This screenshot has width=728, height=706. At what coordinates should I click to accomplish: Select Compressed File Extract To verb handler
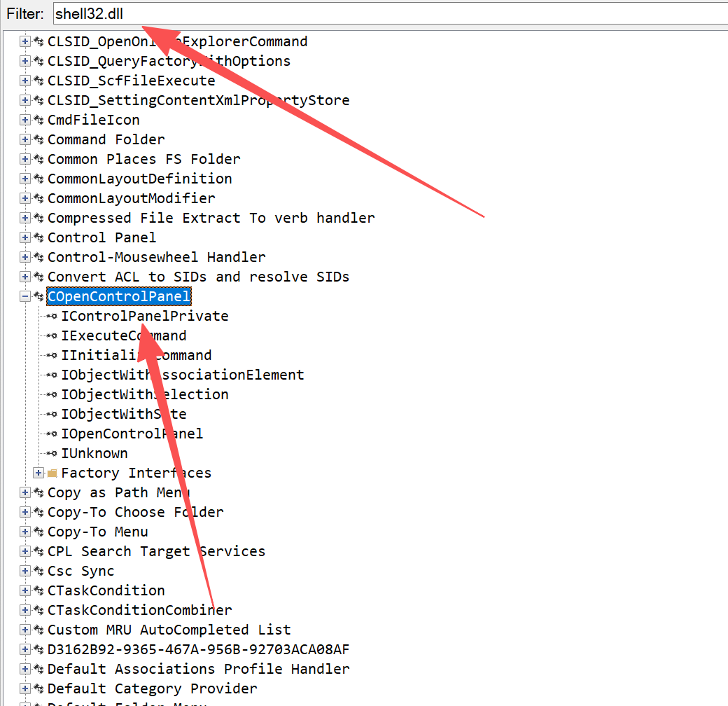[x=211, y=218]
